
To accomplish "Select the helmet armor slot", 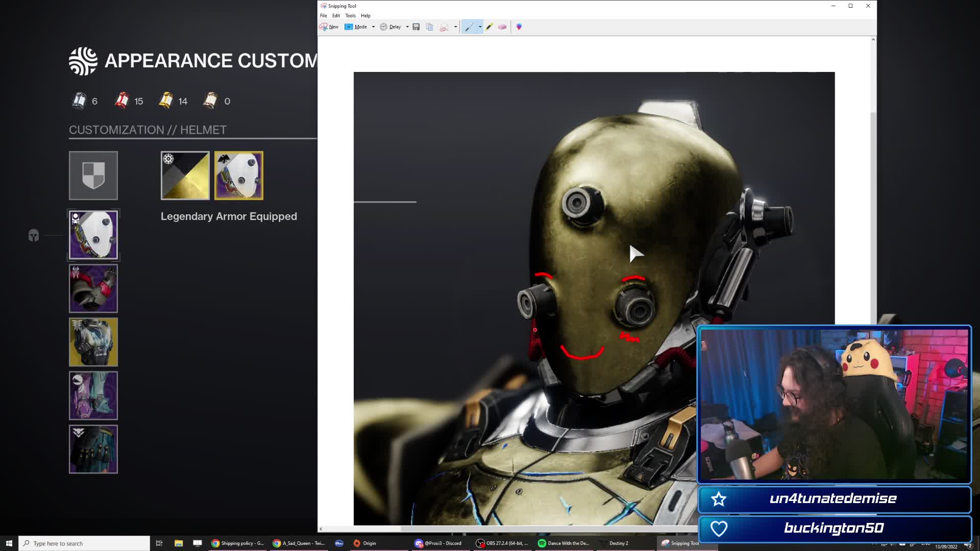I will coord(93,235).
